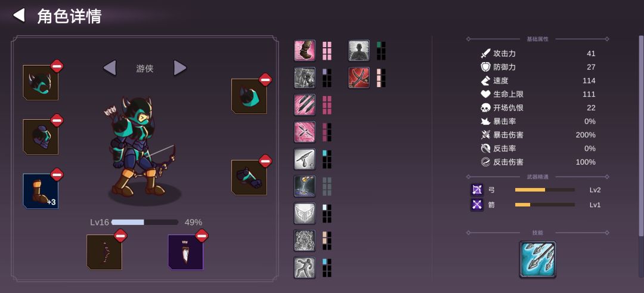Click the arrow (箭) mastery progress bar

[x=544, y=205]
